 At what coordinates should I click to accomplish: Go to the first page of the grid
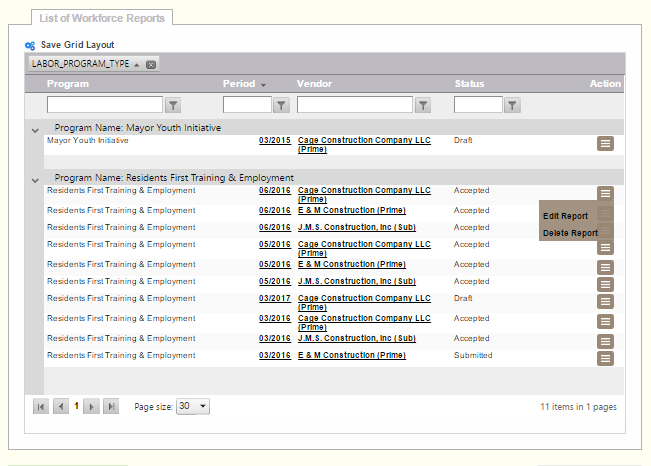point(41,407)
